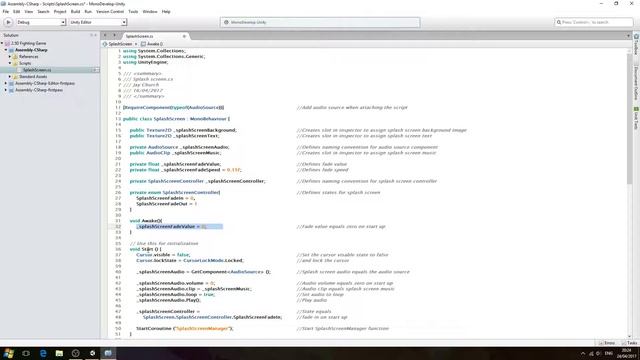Open File Explorer from the taskbar
The image size is (640, 360).
click(x=59, y=353)
